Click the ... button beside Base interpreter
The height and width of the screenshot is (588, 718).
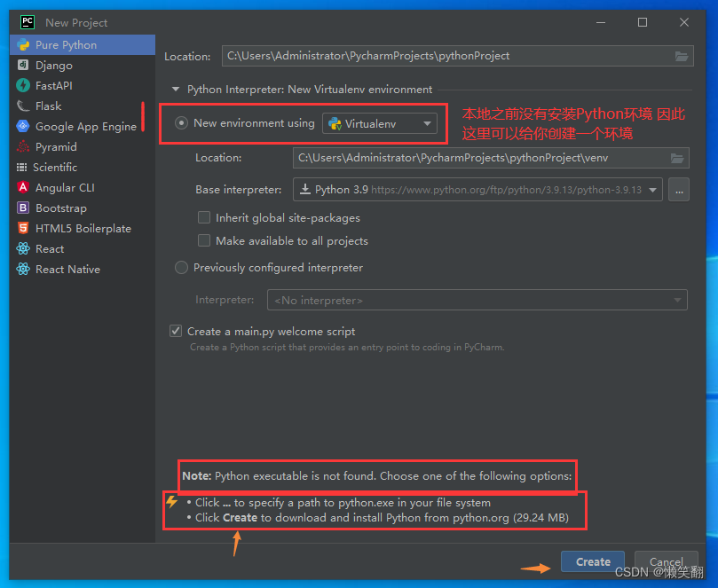click(679, 190)
